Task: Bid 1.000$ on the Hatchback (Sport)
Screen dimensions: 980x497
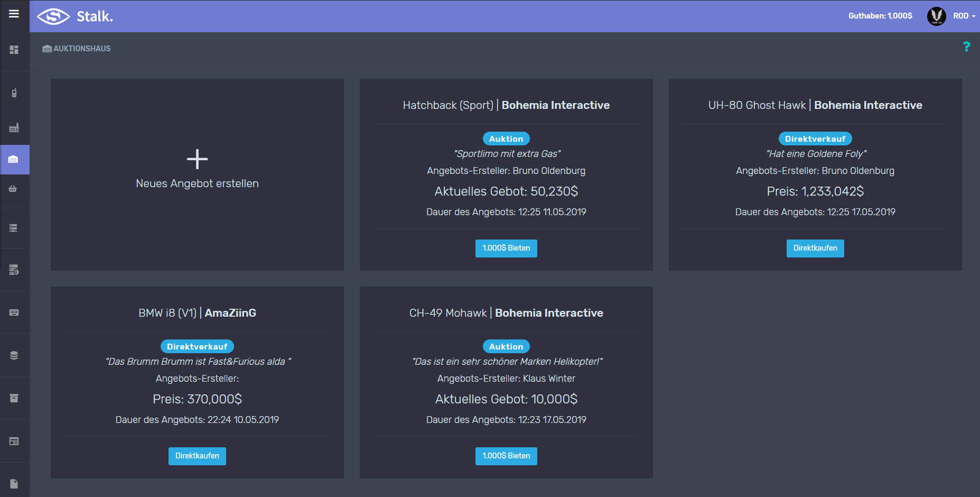Action: 506,248
